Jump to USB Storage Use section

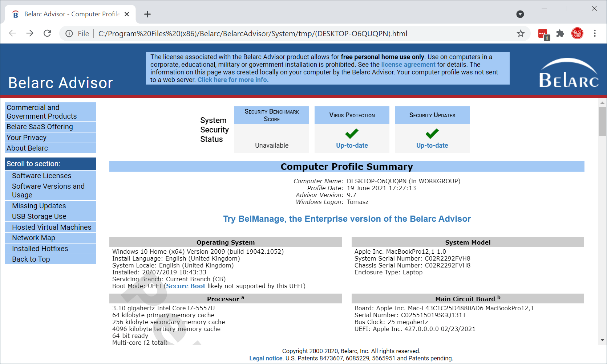pos(50,216)
